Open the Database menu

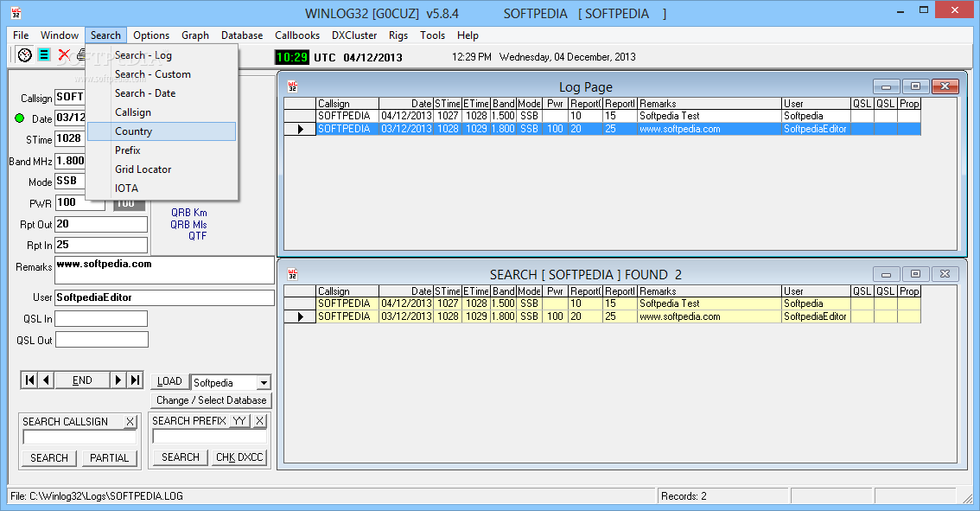242,35
